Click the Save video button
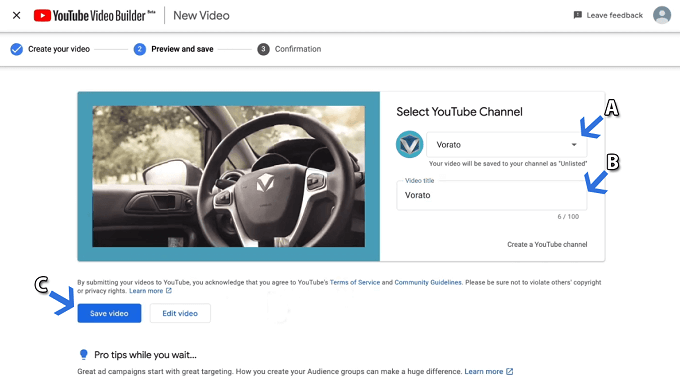This screenshot has height=389, width=680. pyautogui.click(x=109, y=313)
